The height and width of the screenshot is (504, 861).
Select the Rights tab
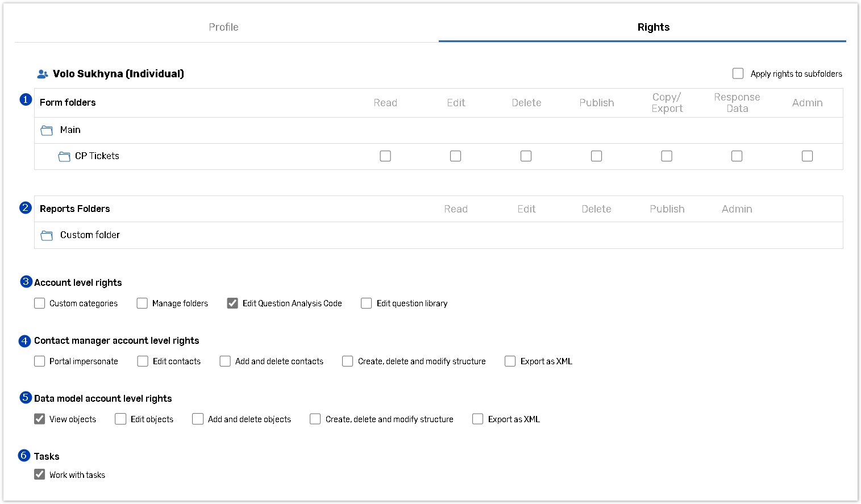tap(653, 27)
